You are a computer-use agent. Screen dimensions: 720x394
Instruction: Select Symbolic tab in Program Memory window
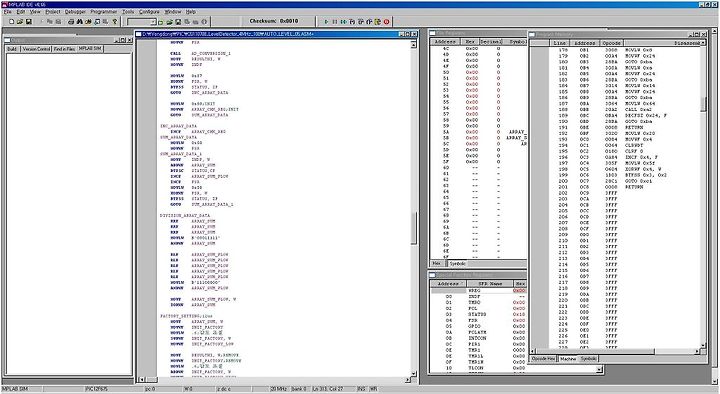[x=589, y=359]
